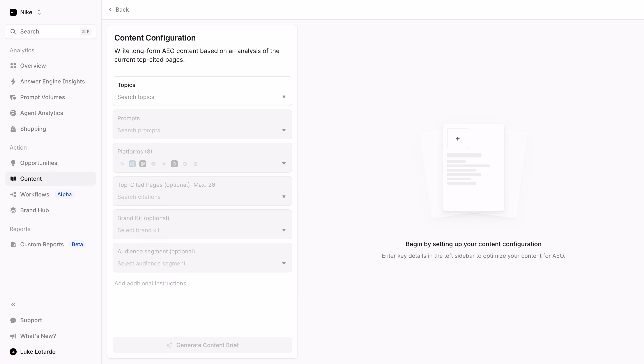Click the Grok platform icon
The height and width of the screenshot is (364, 644).
click(x=174, y=164)
